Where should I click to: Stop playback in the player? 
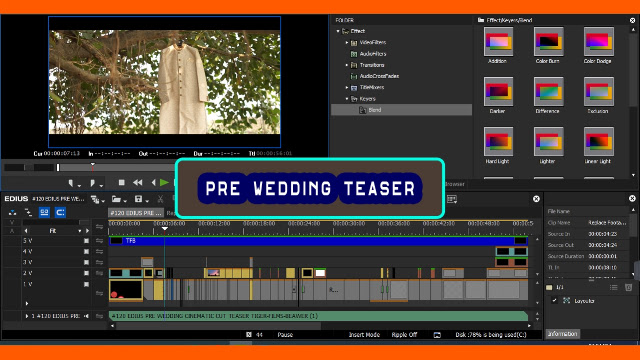coord(121,182)
